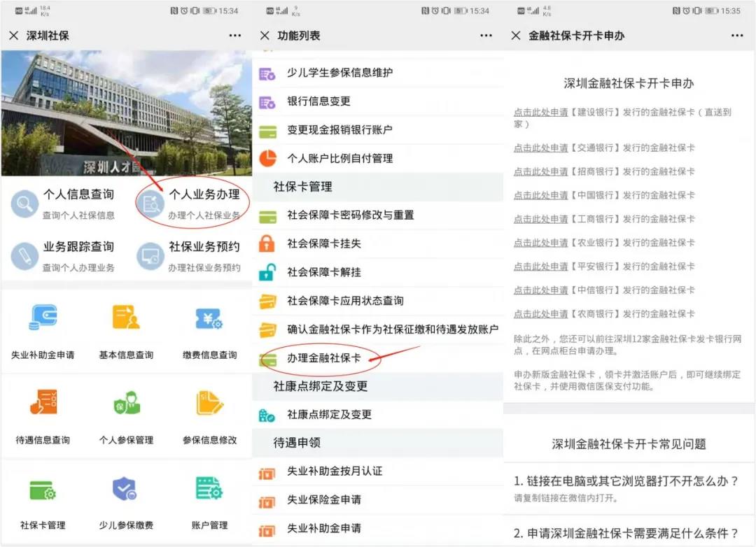The width and height of the screenshot is (756, 547).
Task: Click 社保卡管理 section header
Action: pyautogui.click(x=377, y=187)
